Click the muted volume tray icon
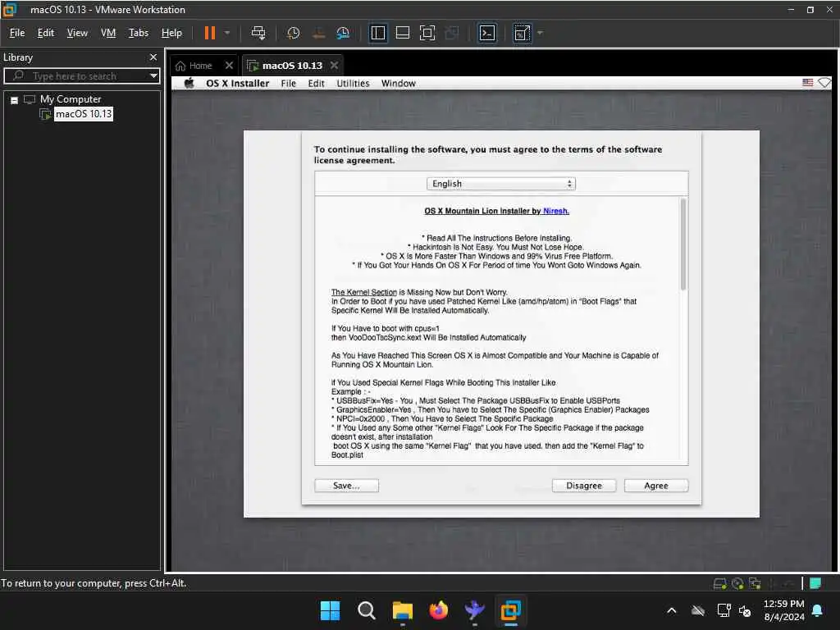The width and height of the screenshot is (840, 630). [x=745, y=610]
